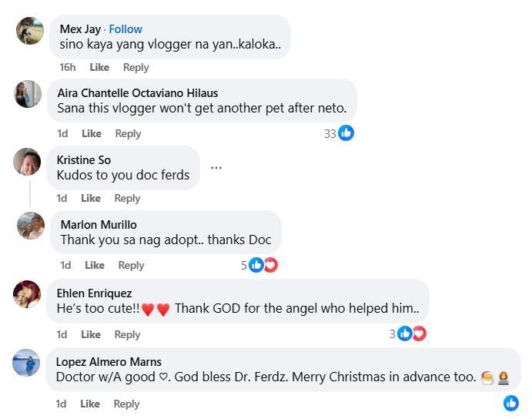Open Lopez Almero Marns' profile picture
Viewport: 532px width, 419px height.
[x=27, y=363]
